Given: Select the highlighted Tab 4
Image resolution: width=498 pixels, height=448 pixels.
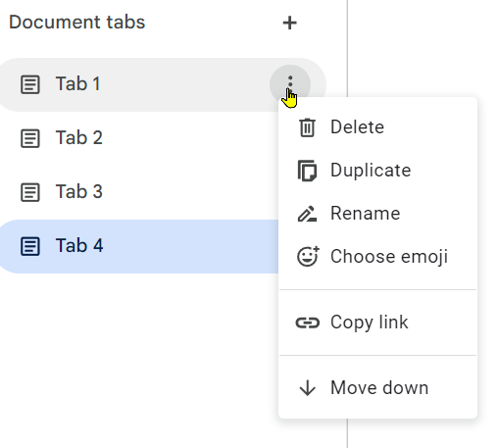Looking at the screenshot, I should tap(139, 246).
